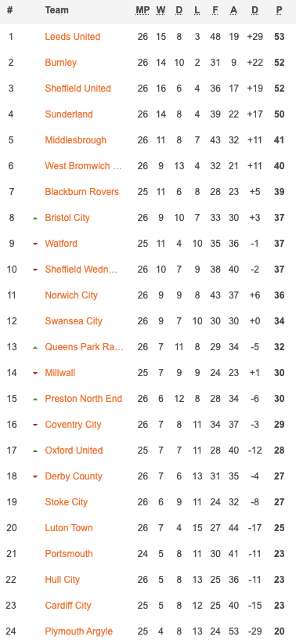Viewport: 296px width, 644px height.
Task: Click the Team column header
Action: (x=56, y=10)
